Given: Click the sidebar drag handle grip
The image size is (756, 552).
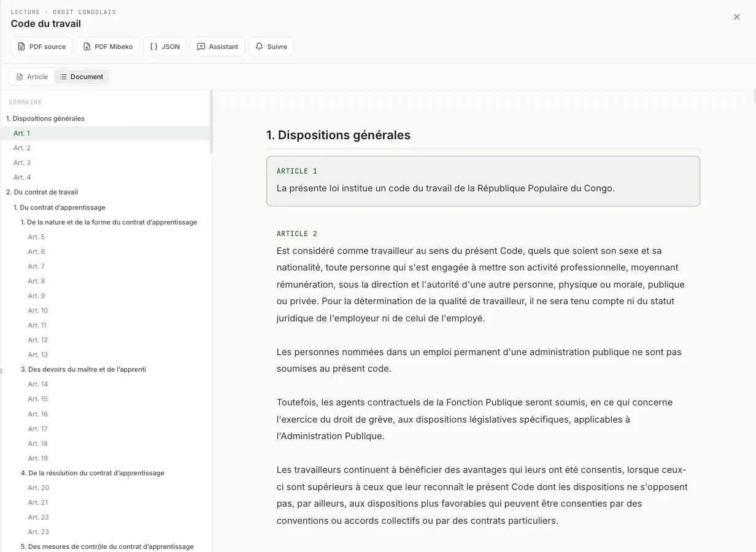Looking at the screenshot, I should coord(1,370).
